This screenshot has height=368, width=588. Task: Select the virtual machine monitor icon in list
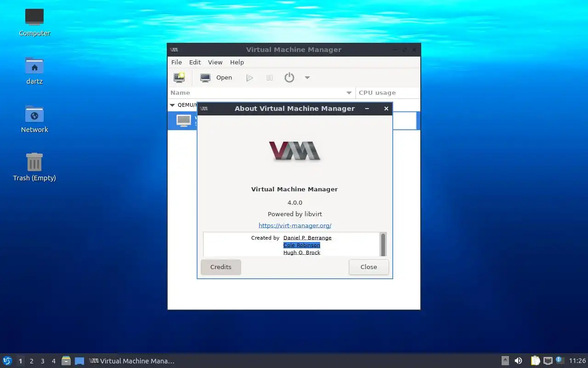(184, 121)
